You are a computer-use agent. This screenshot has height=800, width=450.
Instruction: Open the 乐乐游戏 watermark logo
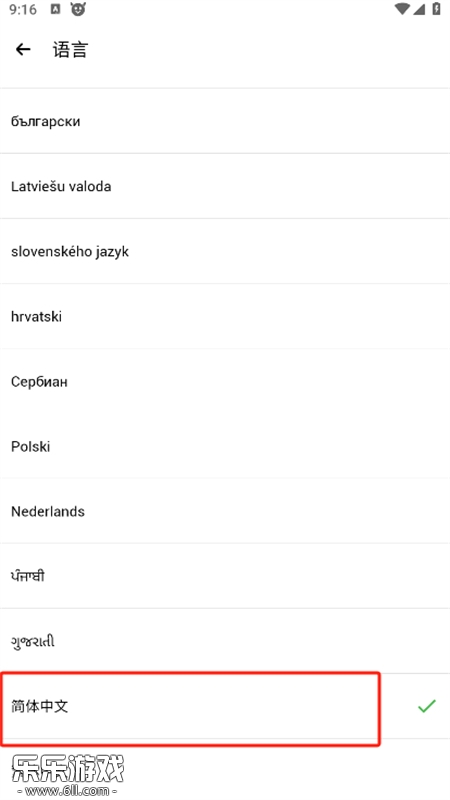(67, 776)
